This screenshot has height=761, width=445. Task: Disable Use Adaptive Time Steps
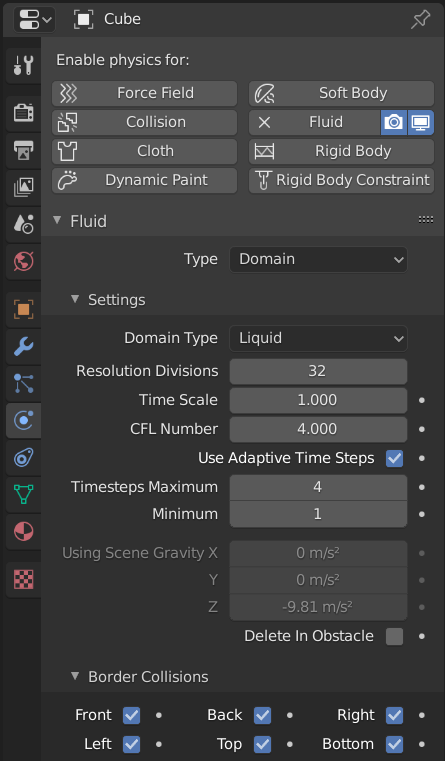pos(394,458)
